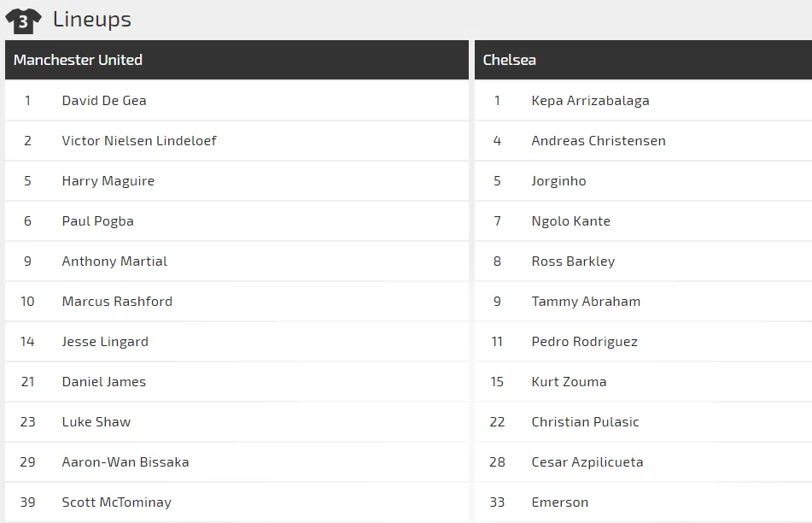Click Daniel James player name

(x=103, y=381)
